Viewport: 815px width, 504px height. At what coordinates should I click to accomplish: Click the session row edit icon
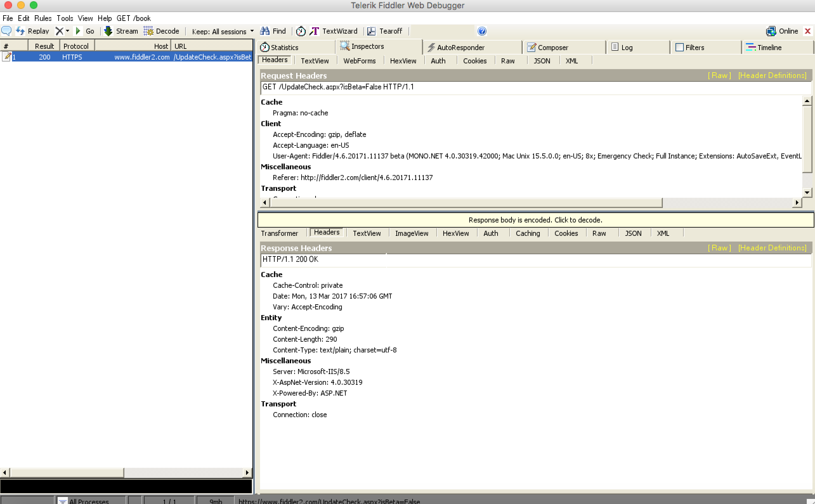coord(7,57)
